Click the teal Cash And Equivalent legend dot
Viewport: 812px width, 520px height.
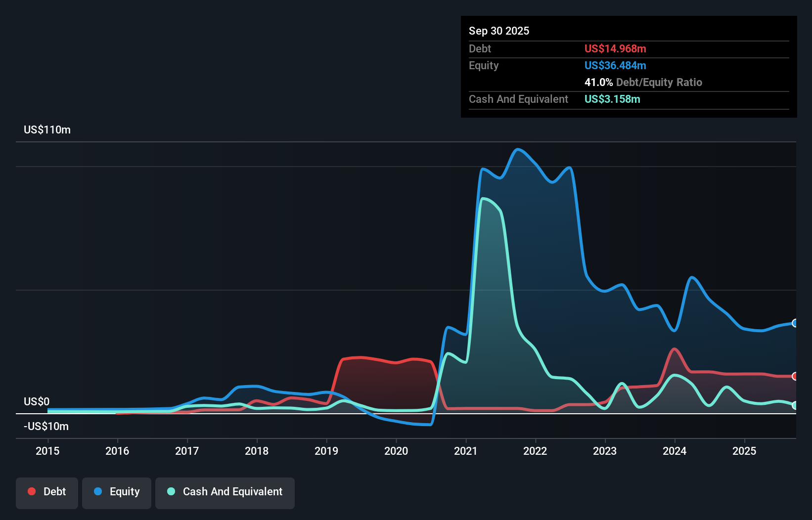(x=171, y=491)
